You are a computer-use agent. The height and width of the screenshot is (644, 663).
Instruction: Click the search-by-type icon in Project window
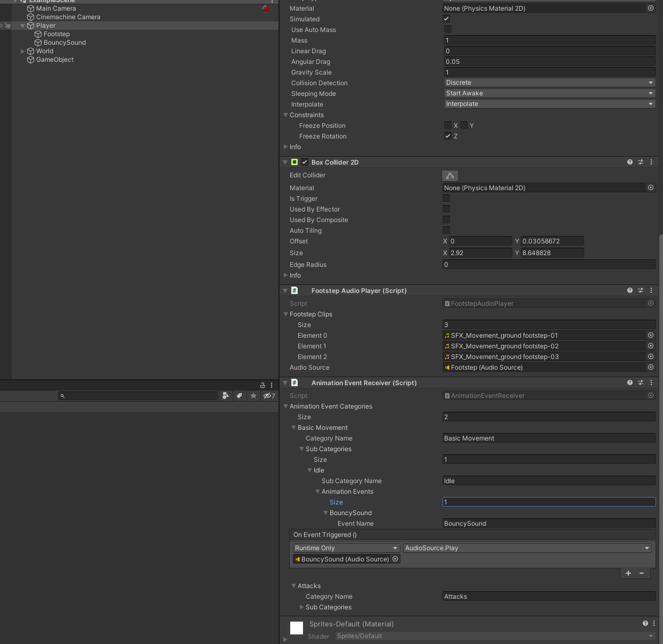tap(225, 396)
